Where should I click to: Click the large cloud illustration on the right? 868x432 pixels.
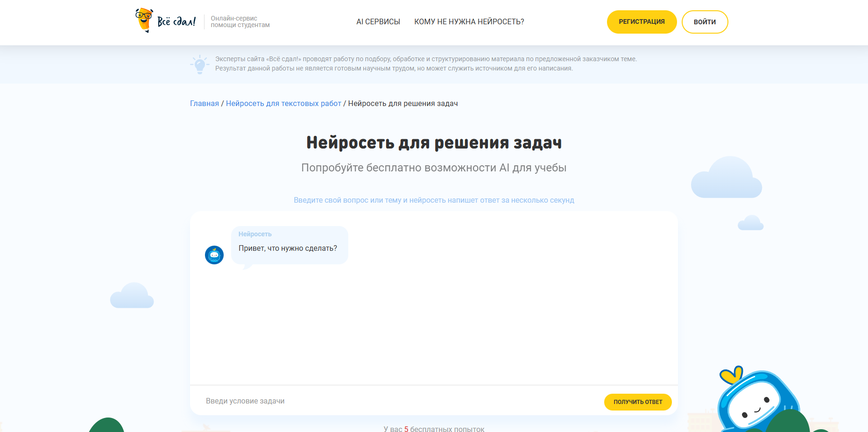click(726, 179)
